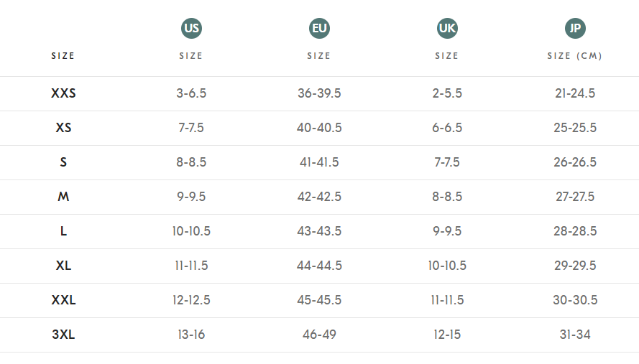Screen dimensions: 639x364
Task: Select the XXL size row label
Action: pos(63,300)
